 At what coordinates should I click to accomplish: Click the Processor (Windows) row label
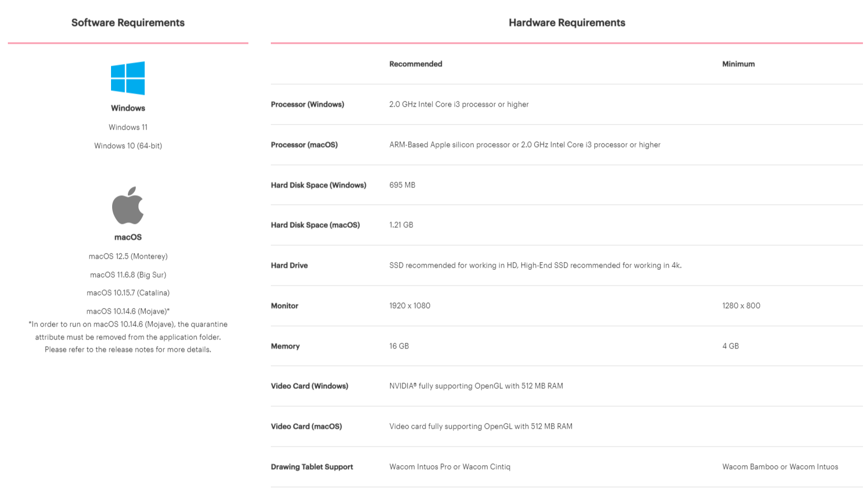307,104
